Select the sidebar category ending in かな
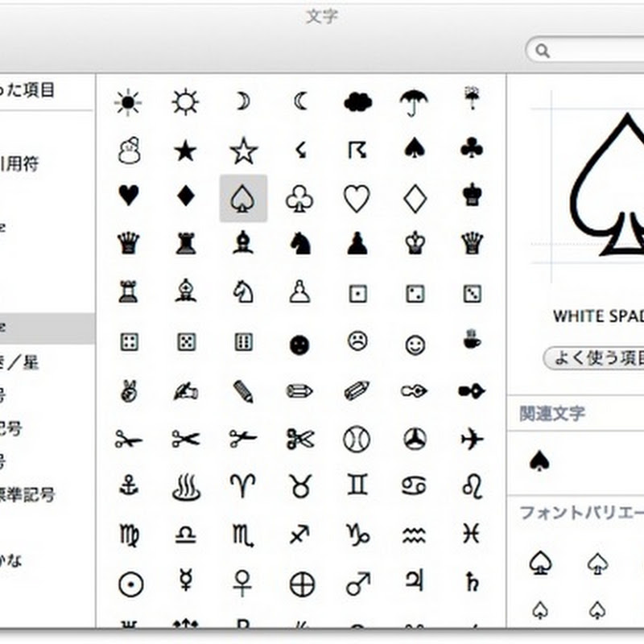Image resolution: width=644 pixels, height=644 pixels. click(x=11, y=560)
